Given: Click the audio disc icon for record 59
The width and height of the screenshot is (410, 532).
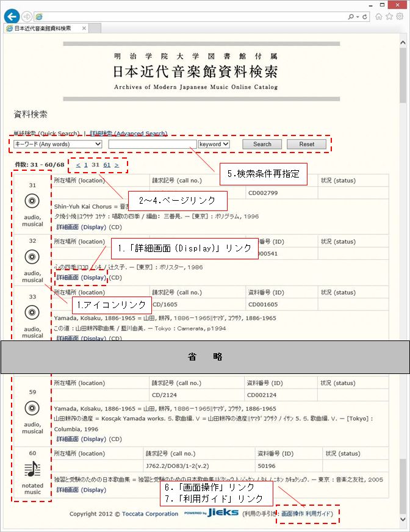Looking at the screenshot, I should click(x=32, y=408).
